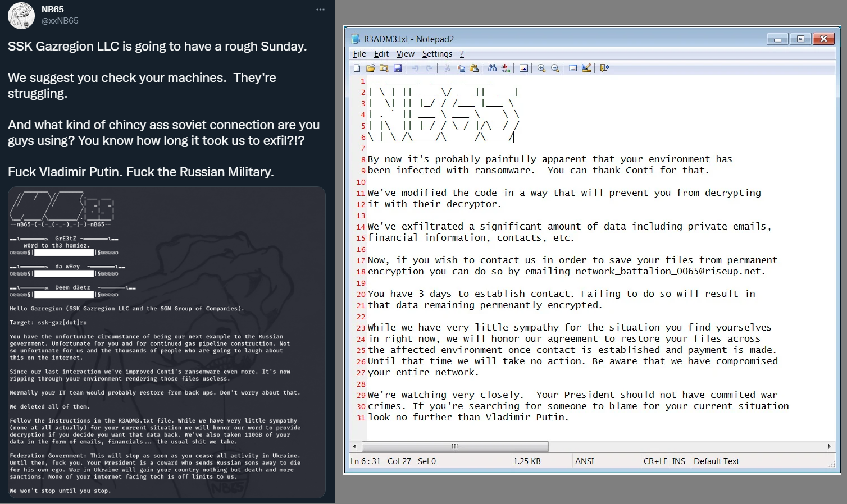Click the horizontal scrollbar thumb in Notepad2

point(455,446)
